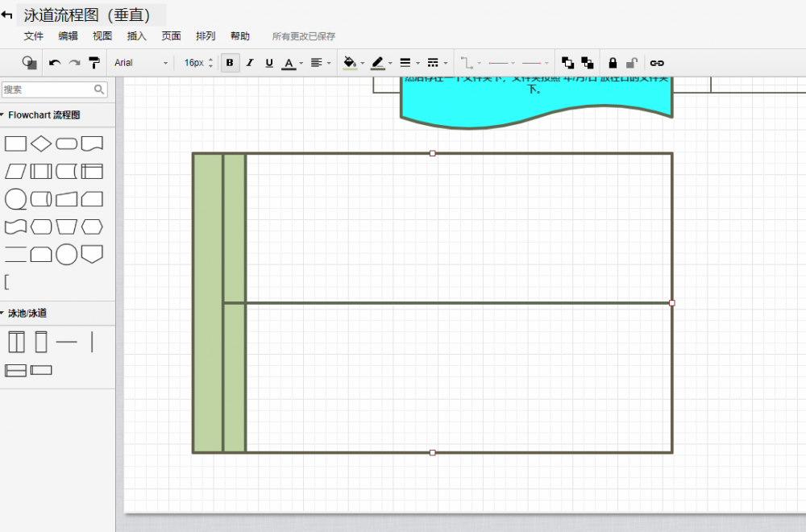
Task: Click the Redo icon
Action: [73, 62]
